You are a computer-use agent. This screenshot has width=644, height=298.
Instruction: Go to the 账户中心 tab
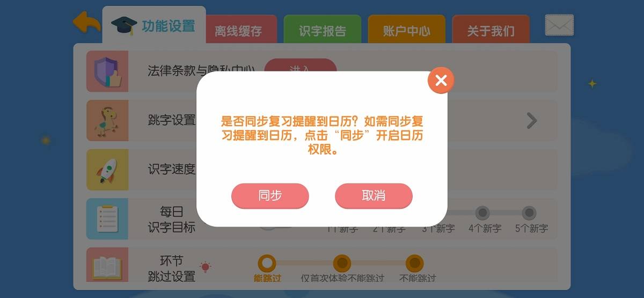(406, 31)
